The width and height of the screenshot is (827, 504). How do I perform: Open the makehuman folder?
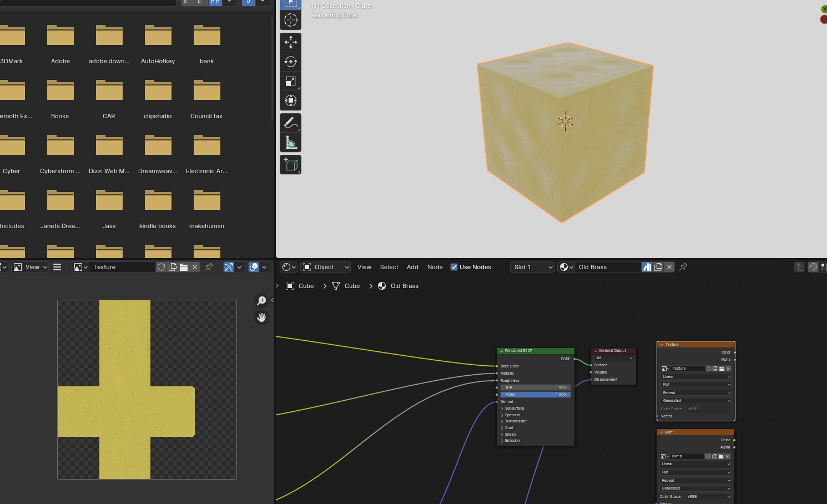point(206,209)
